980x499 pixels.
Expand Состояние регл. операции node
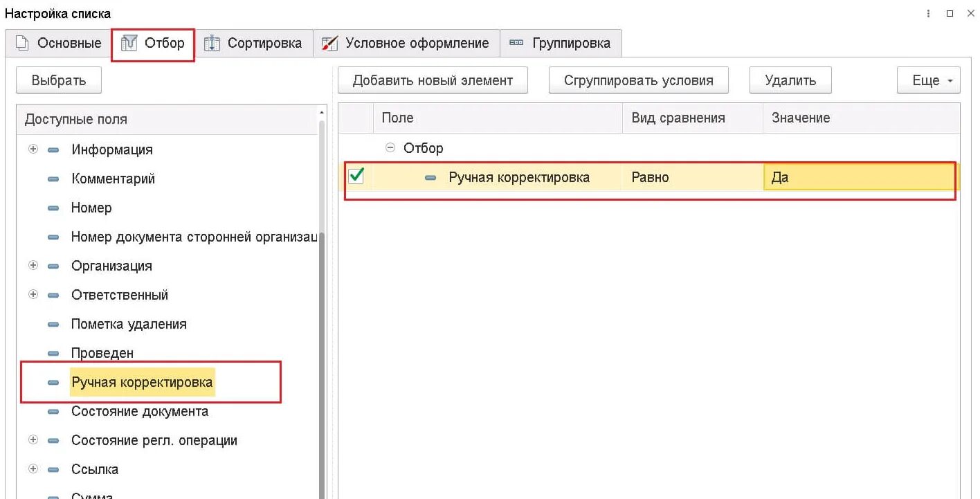pos(33,440)
